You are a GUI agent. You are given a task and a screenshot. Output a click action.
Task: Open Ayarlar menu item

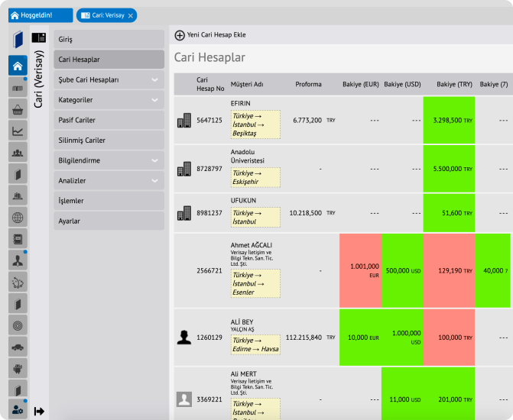(x=109, y=221)
